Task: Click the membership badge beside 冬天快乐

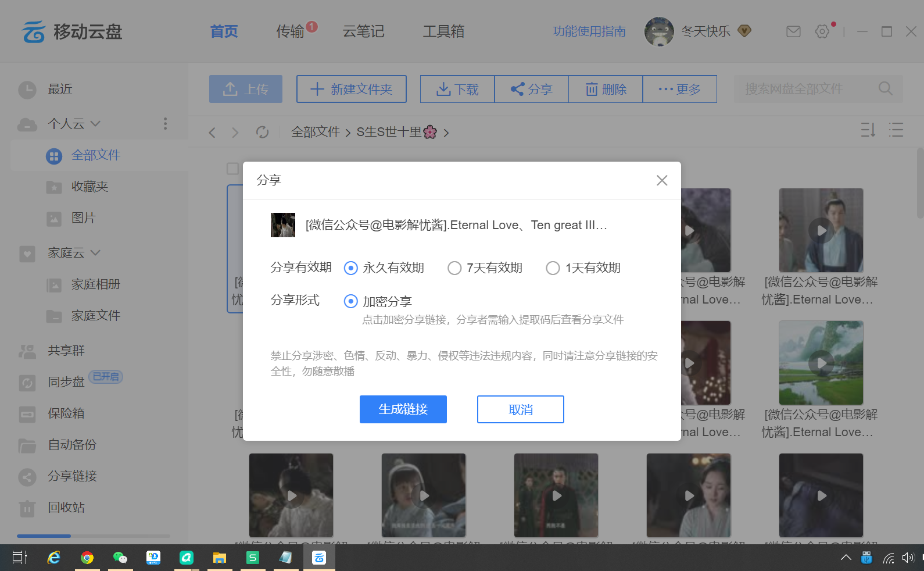Action: 744,31
